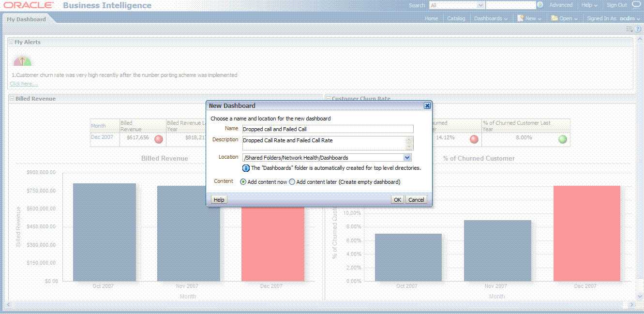Select the 'Add content now' radio button
Image resolution: width=644 pixels, height=314 pixels.
pyautogui.click(x=243, y=182)
